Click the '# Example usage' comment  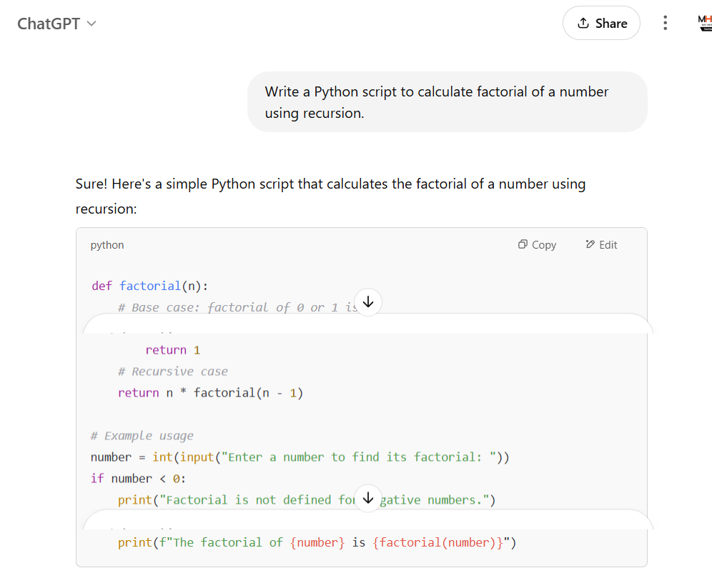point(142,436)
